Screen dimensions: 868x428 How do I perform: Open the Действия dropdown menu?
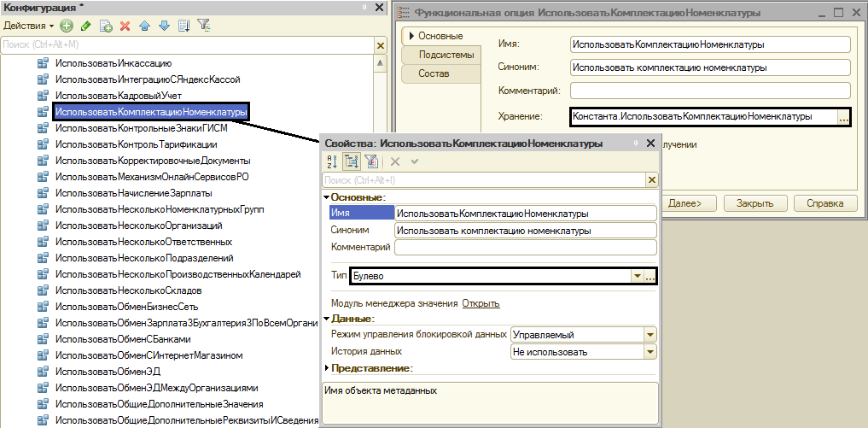click(28, 26)
